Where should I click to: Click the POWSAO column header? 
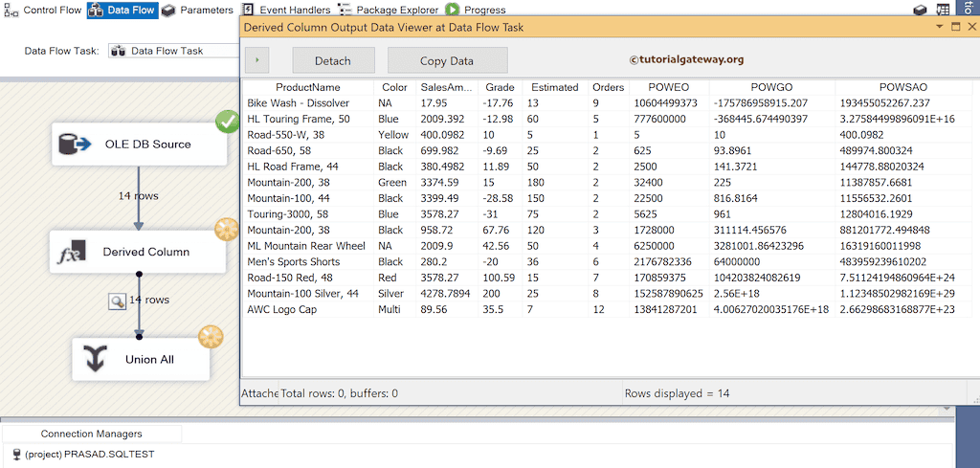pos(903,87)
